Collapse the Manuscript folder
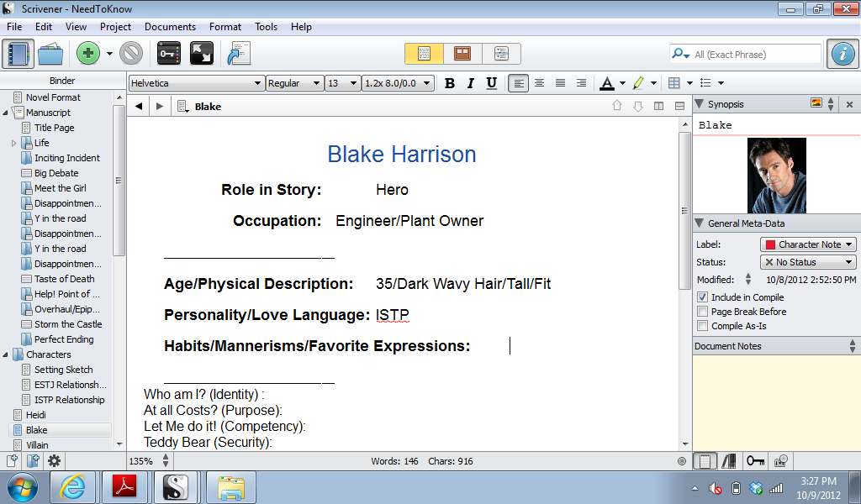Image resolution: width=861 pixels, height=504 pixels. (6, 113)
